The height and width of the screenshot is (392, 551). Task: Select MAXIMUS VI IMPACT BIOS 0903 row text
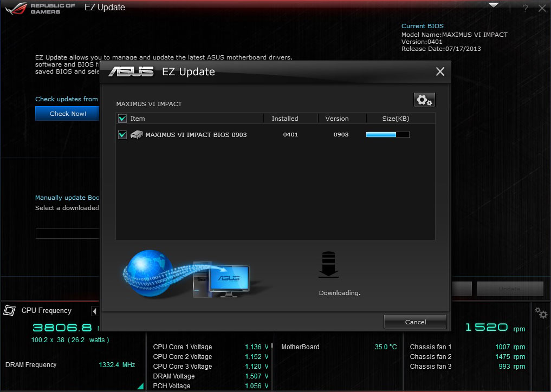[x=196, y=135]
